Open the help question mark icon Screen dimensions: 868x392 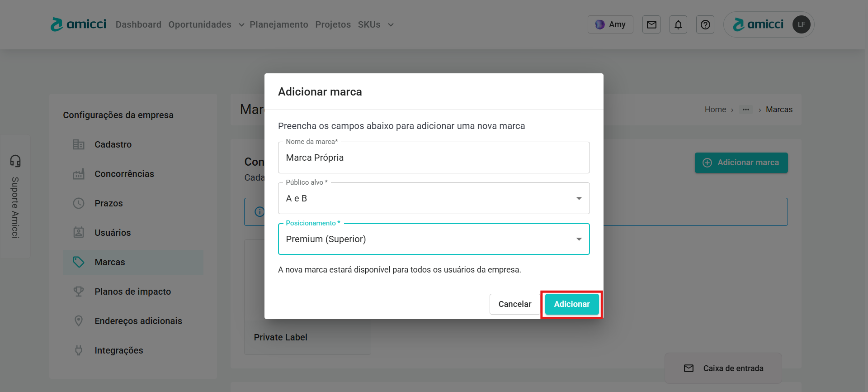pos(705,25)
